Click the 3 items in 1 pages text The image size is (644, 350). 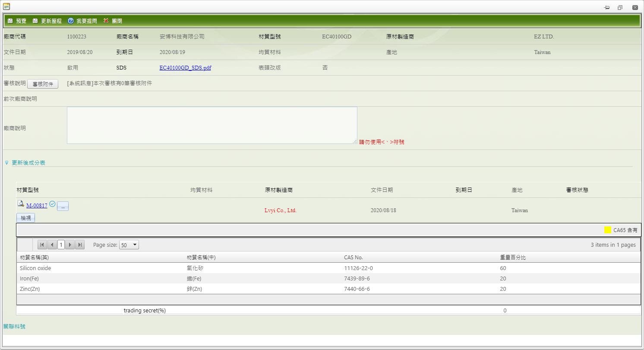(x=613, y=245)
